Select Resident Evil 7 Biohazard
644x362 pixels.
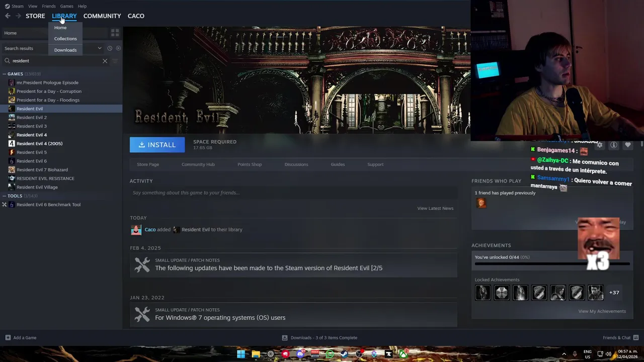click(42, 169)
